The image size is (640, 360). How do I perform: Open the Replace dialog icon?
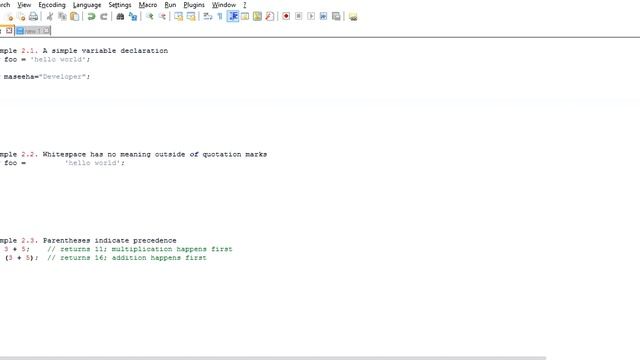[x=133, y=17]
